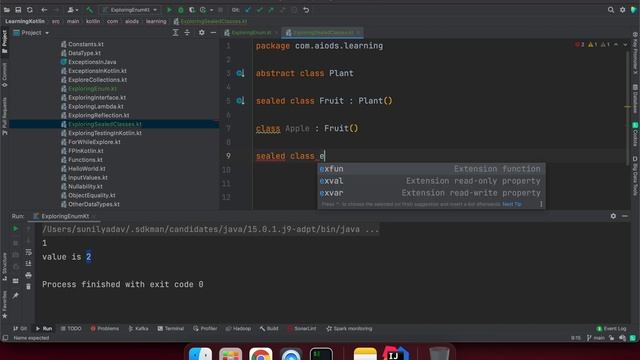Open Nullablity.kt file
The width and height of the screenshot is (640, 360).
click(85, 187)
